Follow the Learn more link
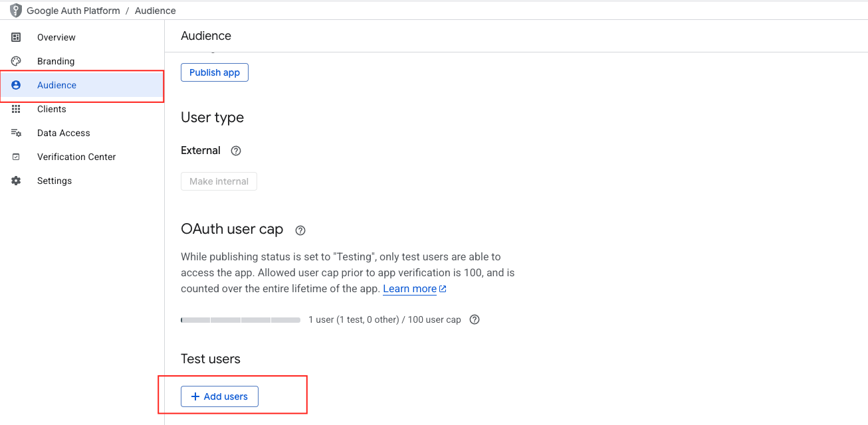Image resolution: width=868 pixels, height=425 pixels. pyautogui.click(x=410, y=289)
